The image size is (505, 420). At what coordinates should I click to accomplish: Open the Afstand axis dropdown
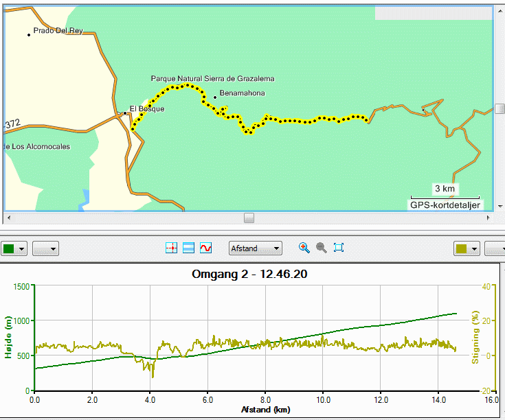(x=256, y=248)
